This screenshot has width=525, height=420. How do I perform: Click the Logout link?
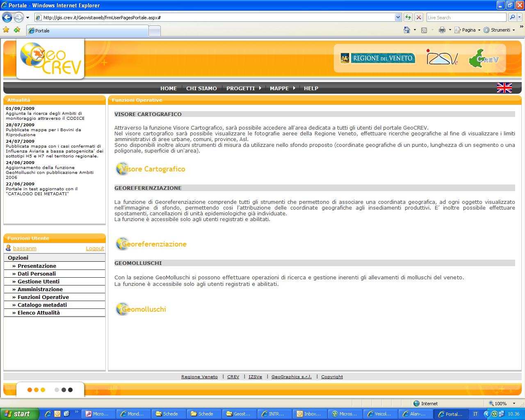click(x=95, y=248)
